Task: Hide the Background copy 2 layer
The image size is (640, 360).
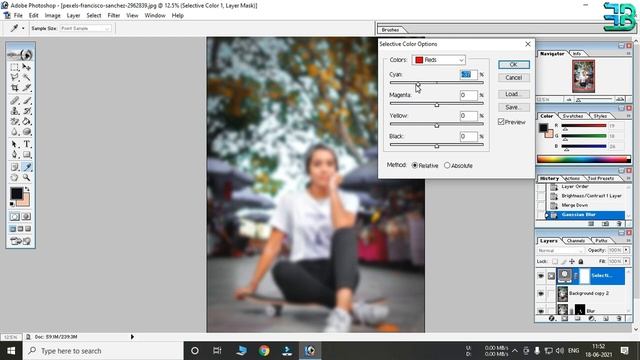Action: click(x=541, y=293)
